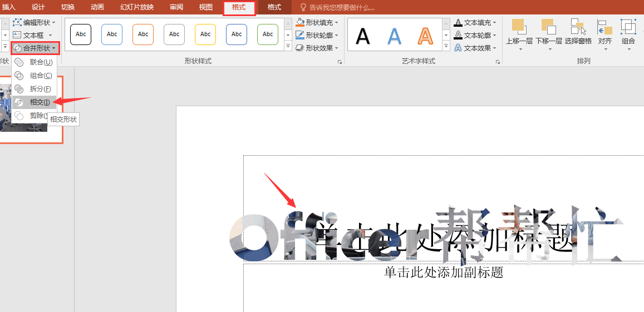Image resolution: width=644 pixels, height=312 pixels.
Task: Select slide thumbnail in the left panel
Action: tap(31, 110)
